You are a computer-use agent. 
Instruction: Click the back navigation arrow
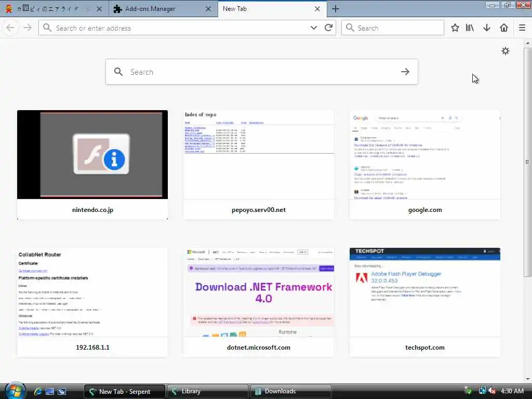coord(10,28)
